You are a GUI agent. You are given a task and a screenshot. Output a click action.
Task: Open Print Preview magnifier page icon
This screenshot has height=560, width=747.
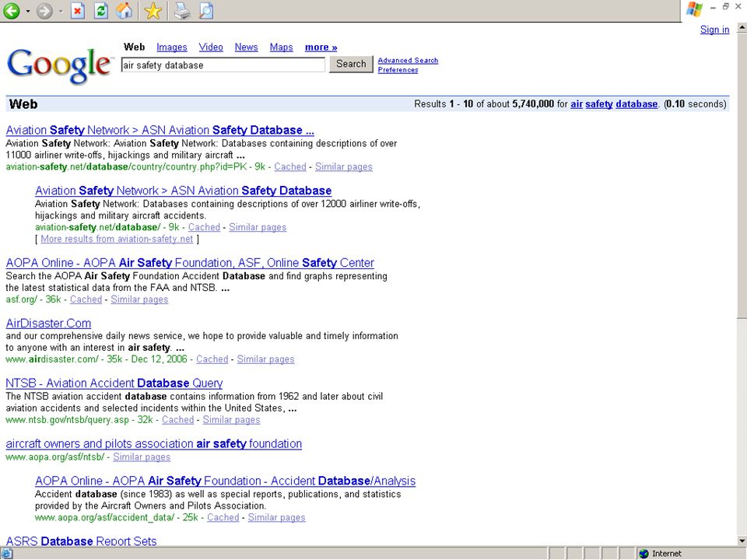coord(205,10)
